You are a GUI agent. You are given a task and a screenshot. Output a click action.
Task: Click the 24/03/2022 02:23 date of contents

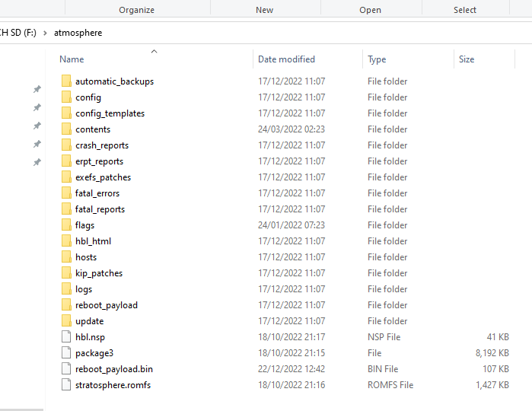coord(291,129)
